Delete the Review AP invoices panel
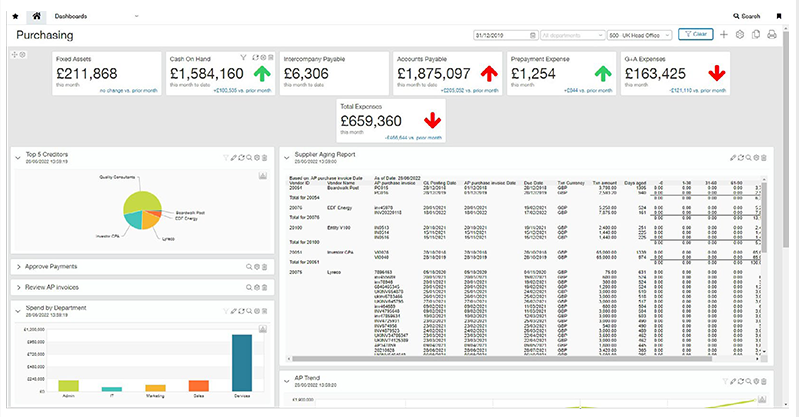 tap(264, 288)
